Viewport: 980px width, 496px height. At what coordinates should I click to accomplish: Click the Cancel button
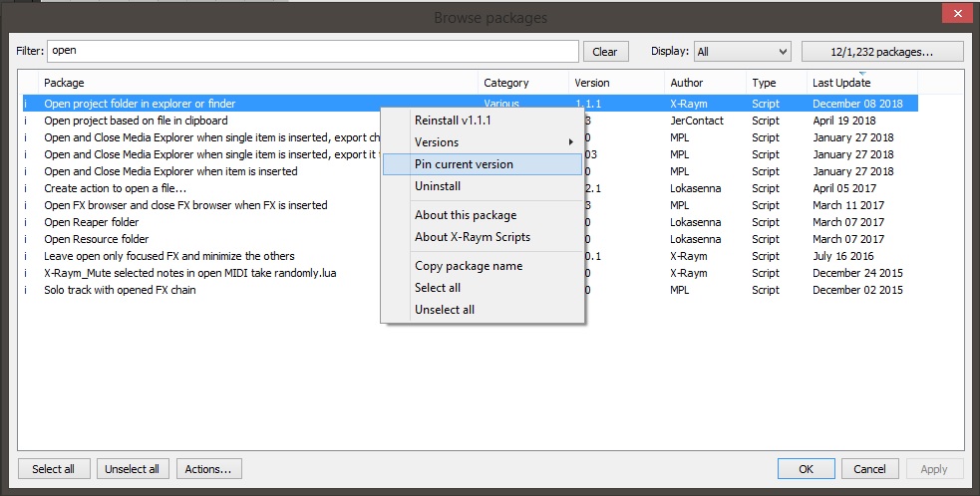(x=870, y=469)
